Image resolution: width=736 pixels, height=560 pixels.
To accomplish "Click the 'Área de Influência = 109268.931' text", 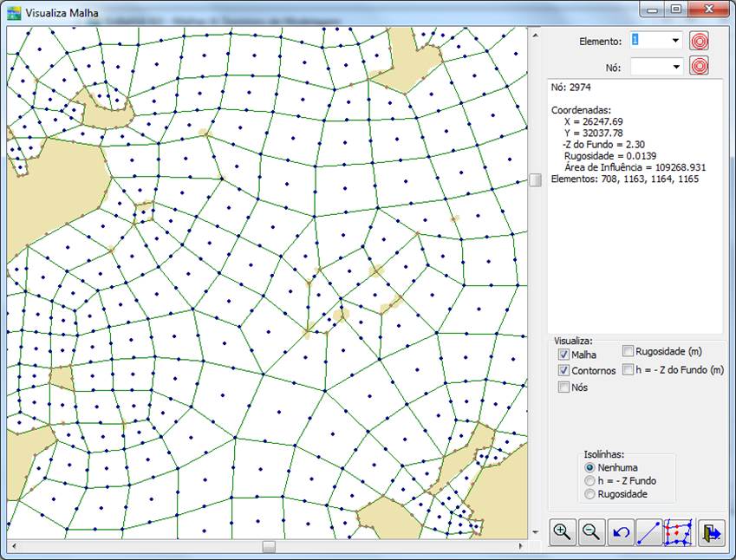I will (x=635, y=167).
